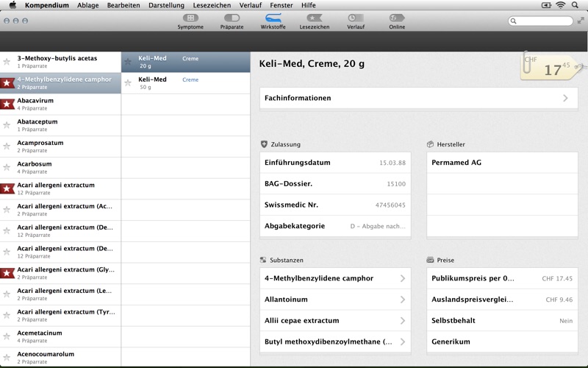Viewport: 588px width, 368px height.
Task: Select substance Abacavirum in the list
Action: (60, 104)
